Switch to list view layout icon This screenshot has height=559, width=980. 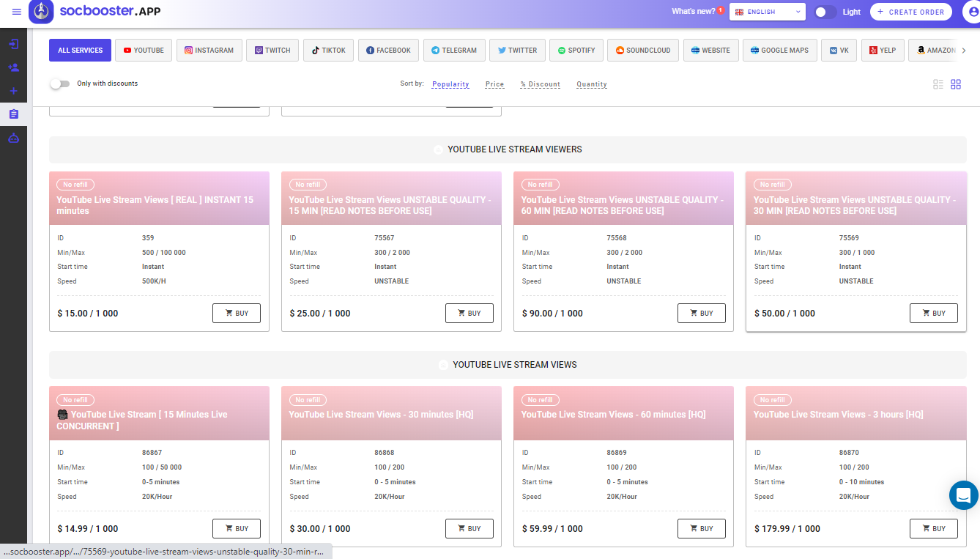pyautogui.click(x=938, y=84)
